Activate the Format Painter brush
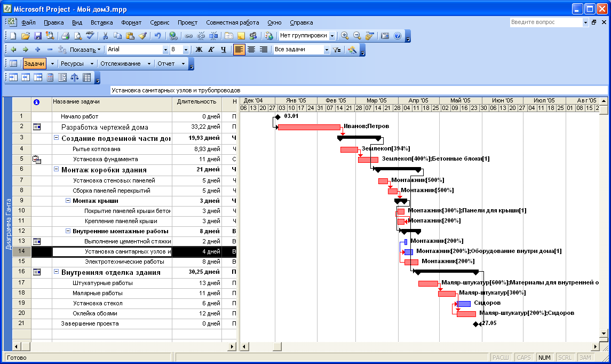The width and height of the screenshot is (611, 364). click(142, 36)
